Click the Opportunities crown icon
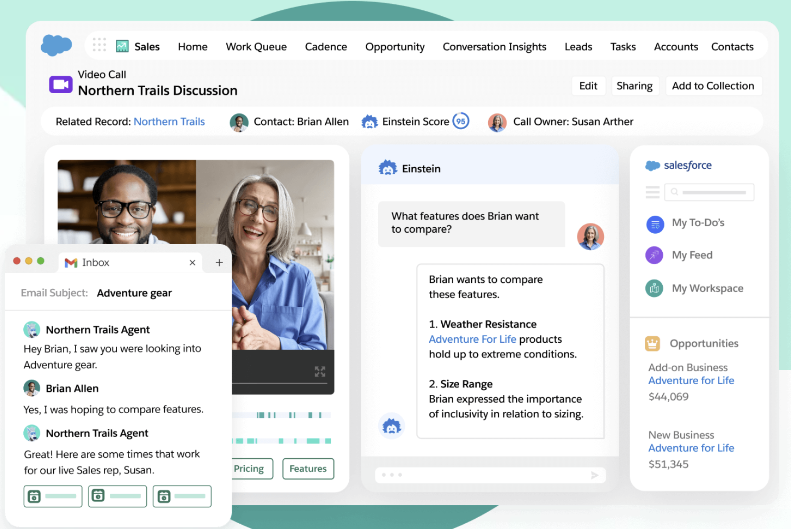This screenshot has width=791, height=529. 652,343
